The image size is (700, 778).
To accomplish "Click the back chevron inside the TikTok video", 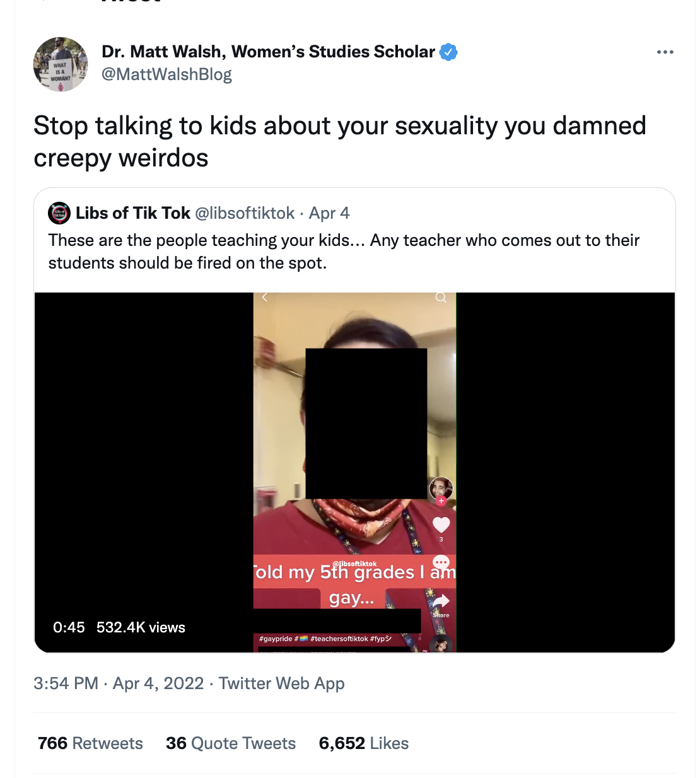I will [x=264, y=297].
